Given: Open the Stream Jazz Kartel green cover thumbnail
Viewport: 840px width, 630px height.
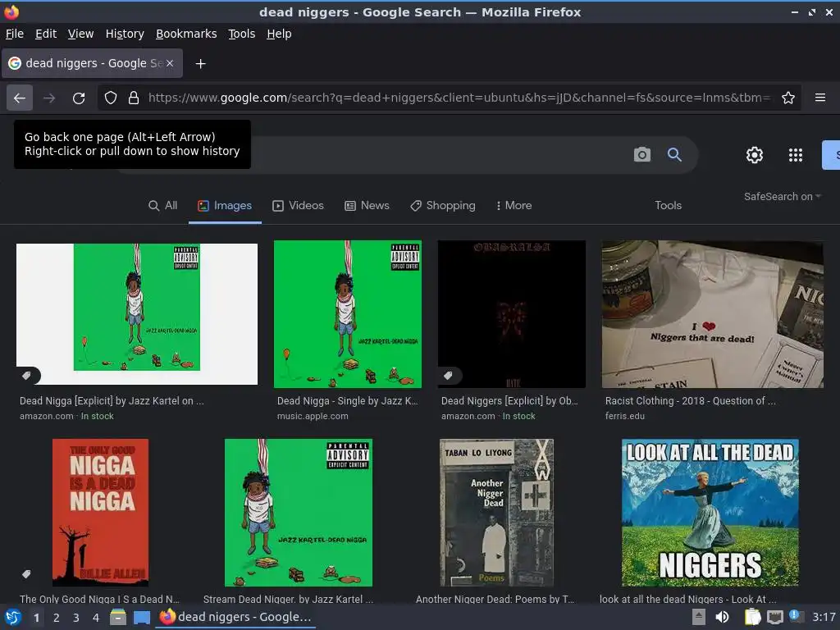Looking at the screenshot, I should 299,513.
